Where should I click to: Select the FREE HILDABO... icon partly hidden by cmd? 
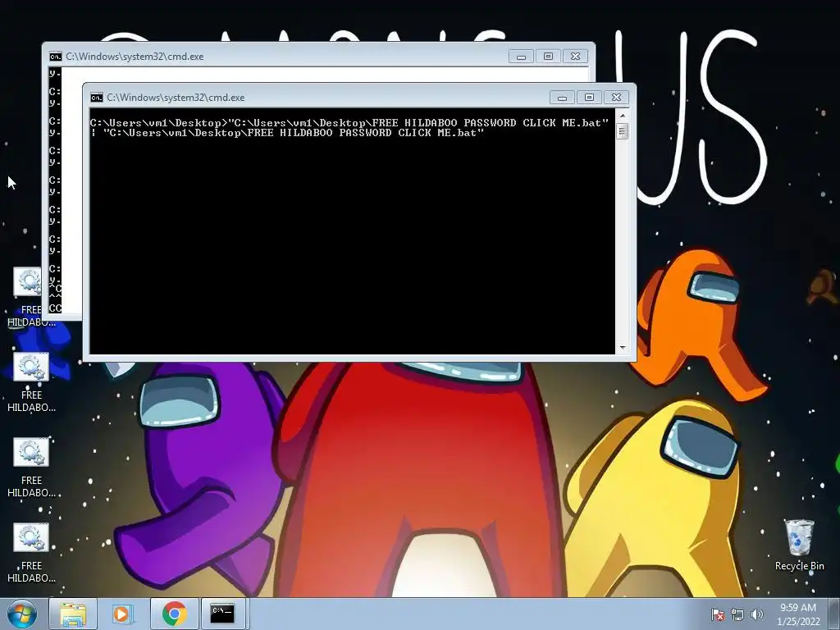click(x=28, y=297)
